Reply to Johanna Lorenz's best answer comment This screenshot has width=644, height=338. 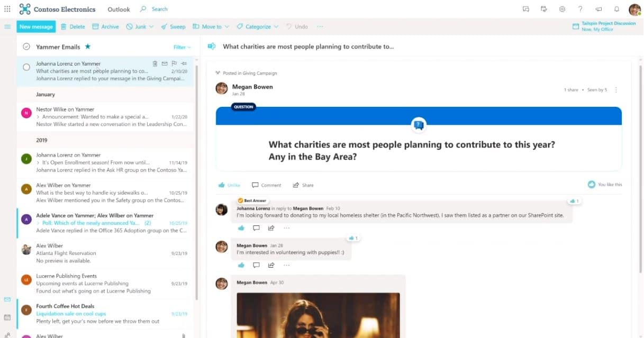pos(256,228)
